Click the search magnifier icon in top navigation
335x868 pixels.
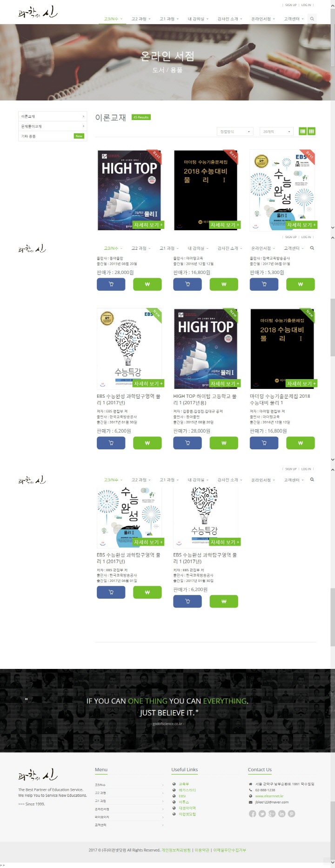[x=312, y=19]
